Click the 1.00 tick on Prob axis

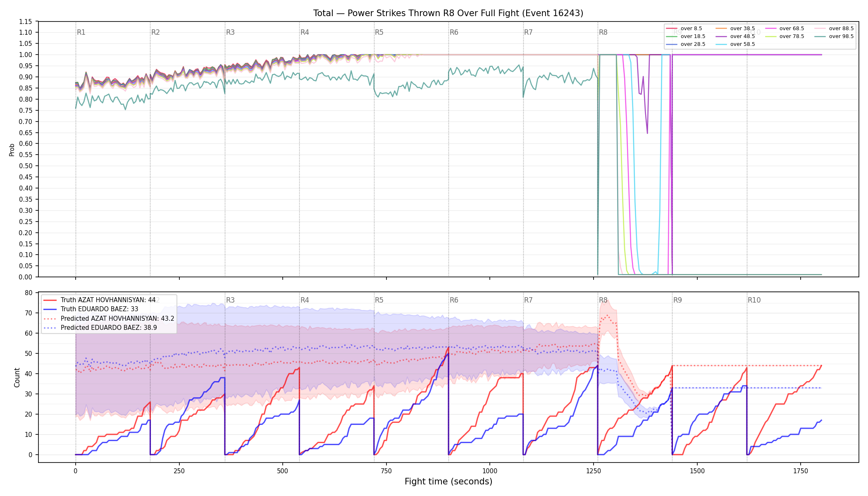(26, 55)
